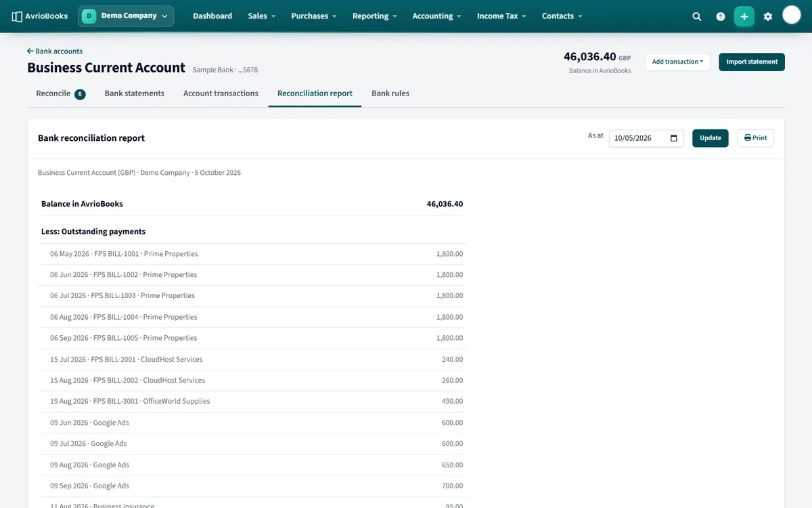Click the Update button
Image resolution: width=812 pixels, height=508 pixels.
[710, 138]
